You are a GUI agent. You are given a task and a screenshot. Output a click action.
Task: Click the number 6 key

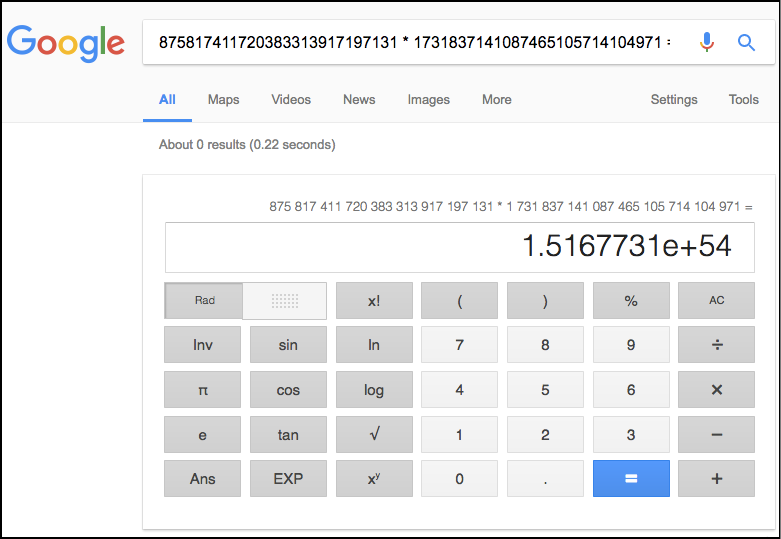631,390
